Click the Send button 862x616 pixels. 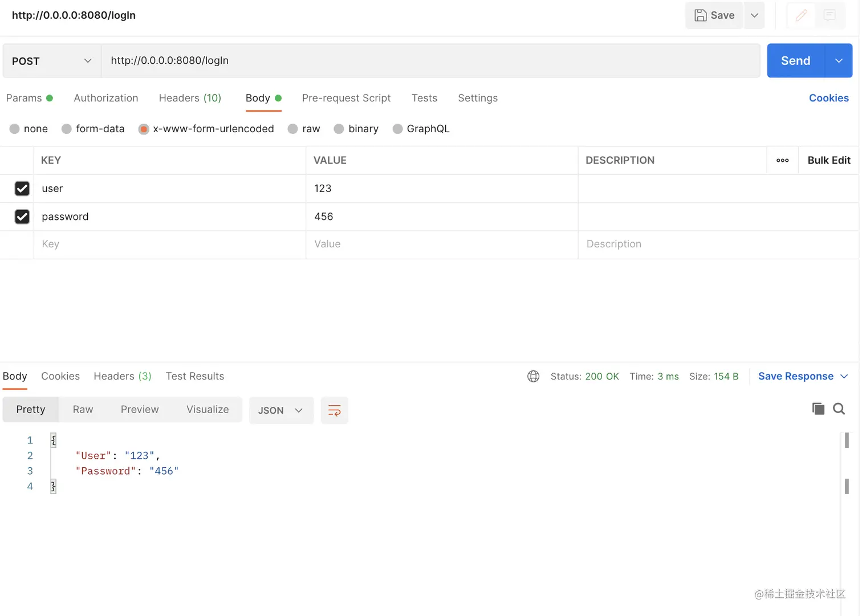click(x=796, y=60)
